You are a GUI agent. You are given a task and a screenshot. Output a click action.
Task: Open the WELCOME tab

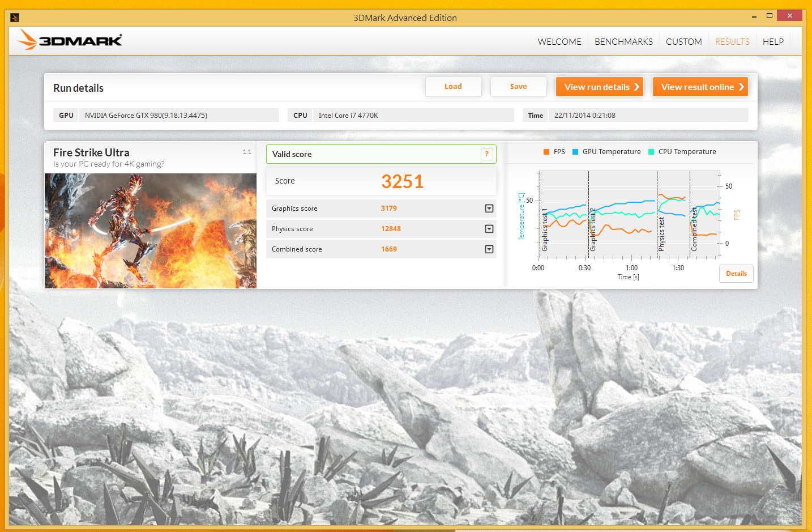coord(559,41)
